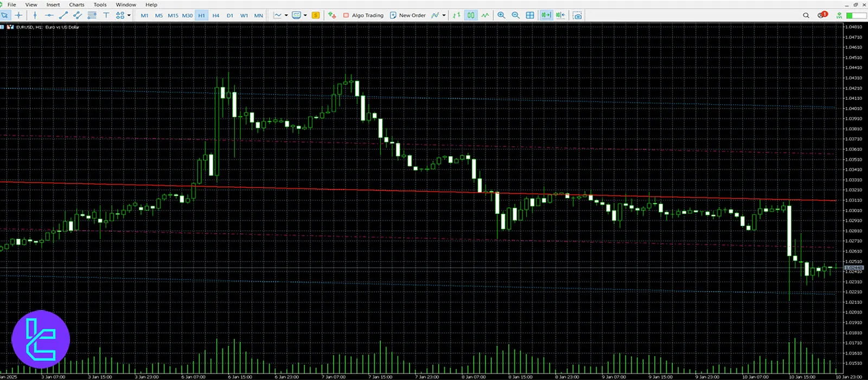
Task: Zoom in on the chart
Action: (x=501, y=15)
